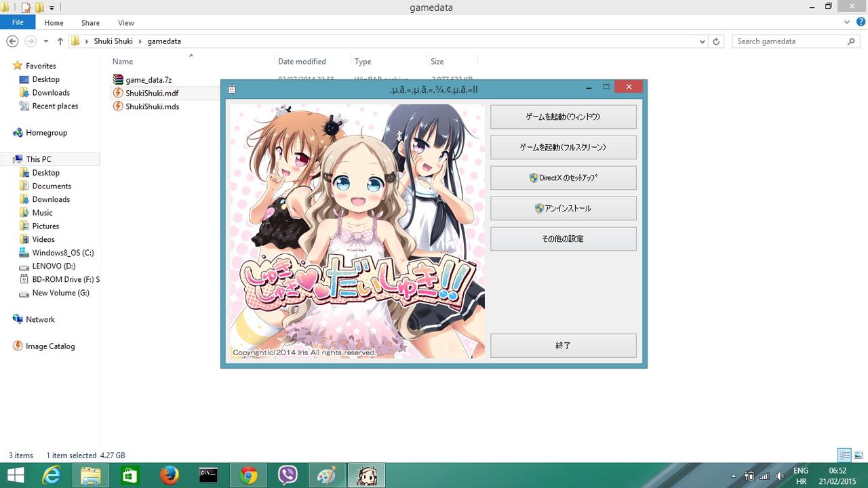Image resolution: width=868 pixels, height=488 pixels.
Task: Click the ShukiShuki.mdf file icon
Action: point(118,93)
